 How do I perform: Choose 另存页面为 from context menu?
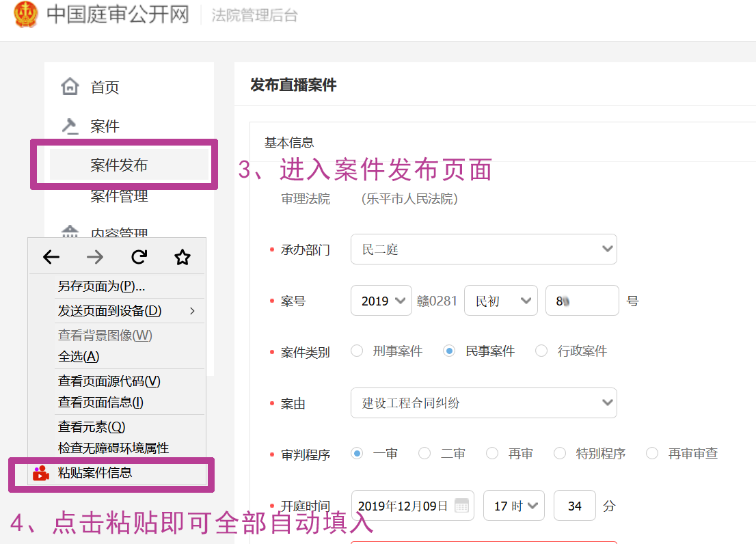(x=101, y=286)
